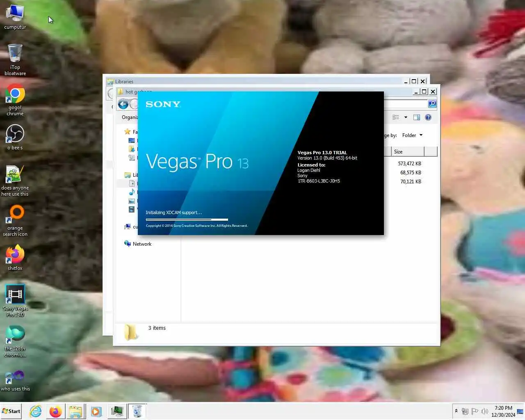Open the orange search icon shortcut

(x=15, y=221)
